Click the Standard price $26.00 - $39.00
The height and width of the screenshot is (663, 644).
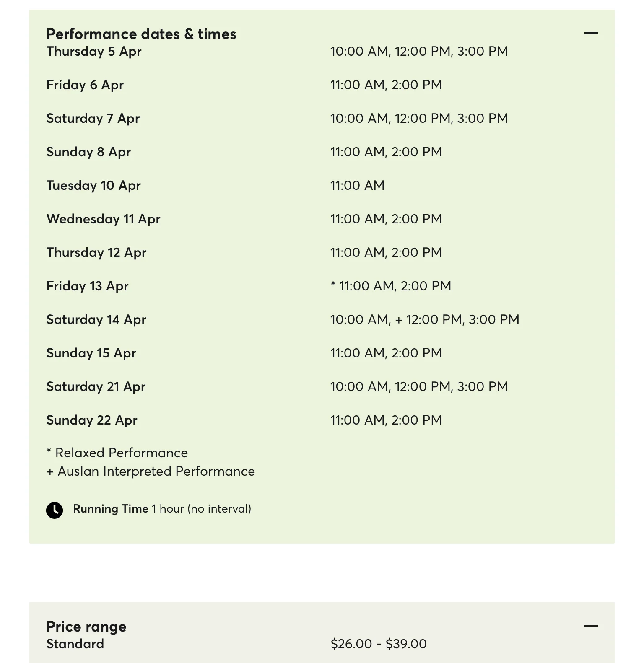[379, 644]
